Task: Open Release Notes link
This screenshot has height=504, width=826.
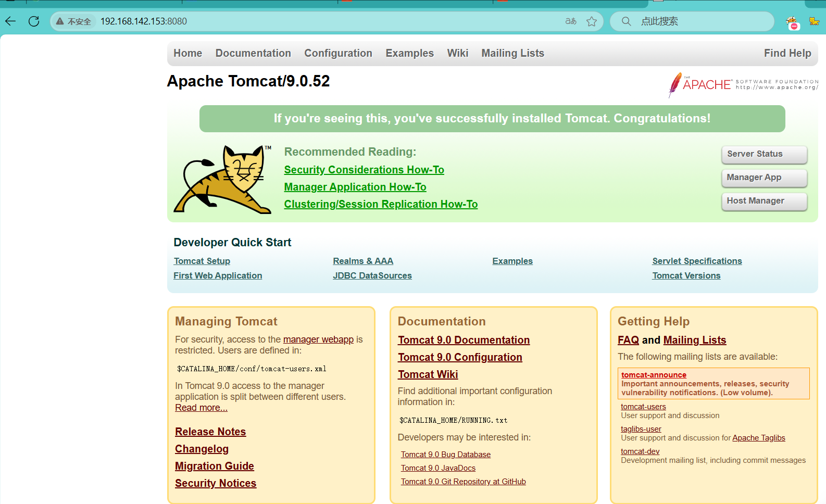Action: (210, 432)
